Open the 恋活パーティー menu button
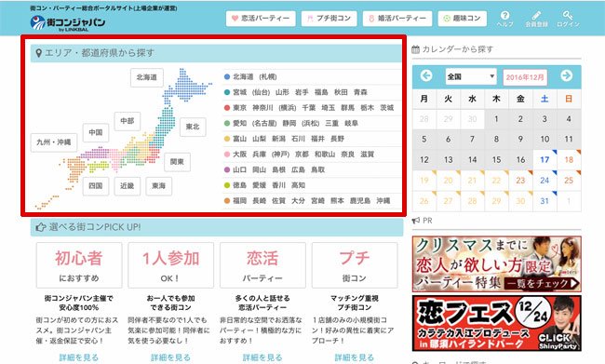 pos(261,18)
